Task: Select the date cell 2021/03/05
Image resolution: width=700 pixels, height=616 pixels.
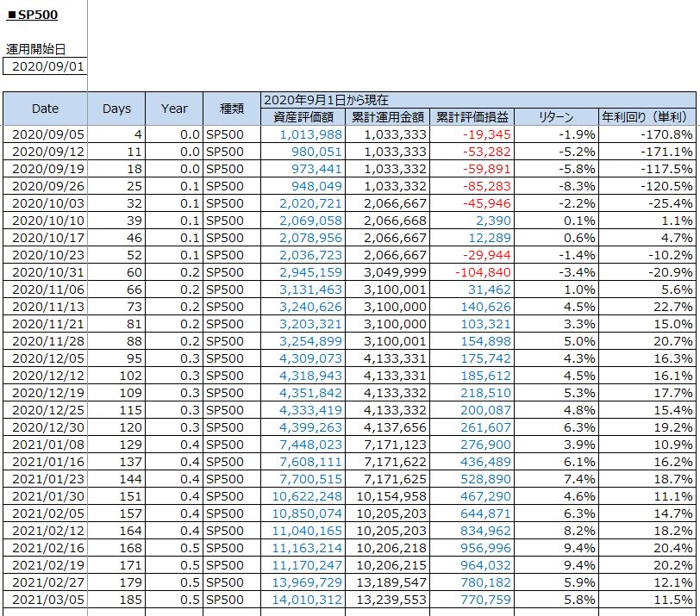Action: (45, 600)
